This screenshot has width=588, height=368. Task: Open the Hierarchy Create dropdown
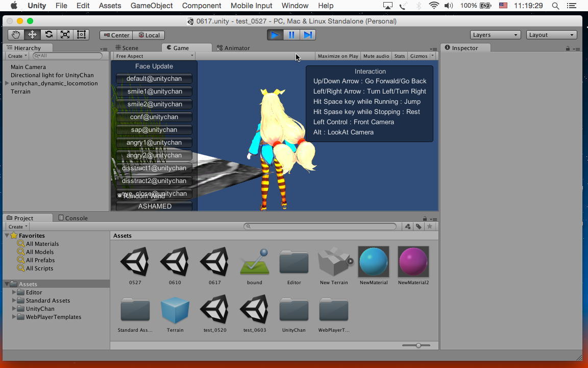click(x=18, y=56)
